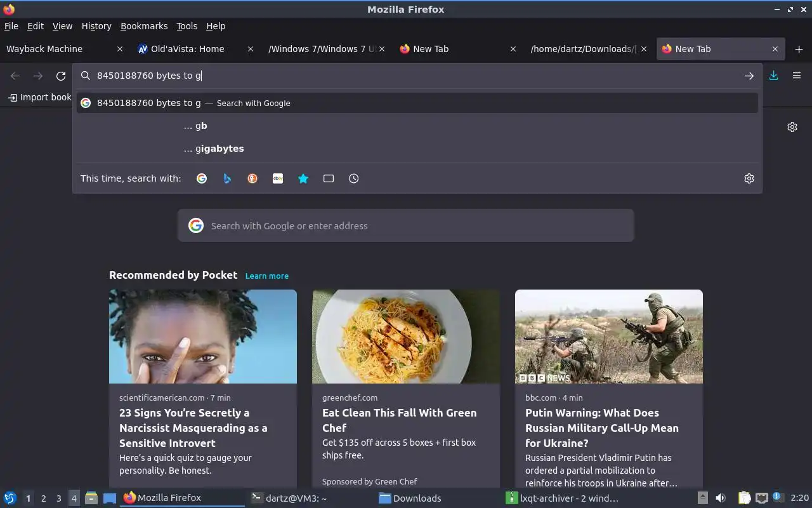Viewport: 812px width, 508px height.
Task: Click Google in the one-off search engines
Action: coord(202,178)
